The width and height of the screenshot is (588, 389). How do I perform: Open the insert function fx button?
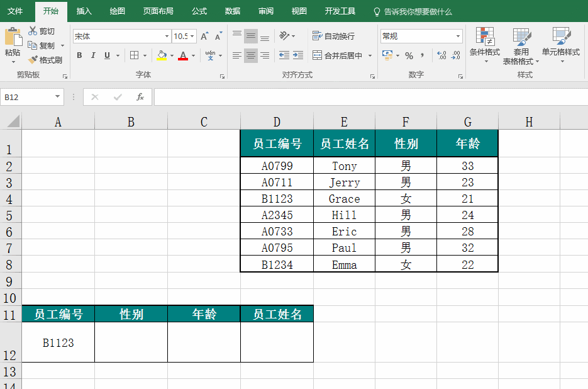140,97
